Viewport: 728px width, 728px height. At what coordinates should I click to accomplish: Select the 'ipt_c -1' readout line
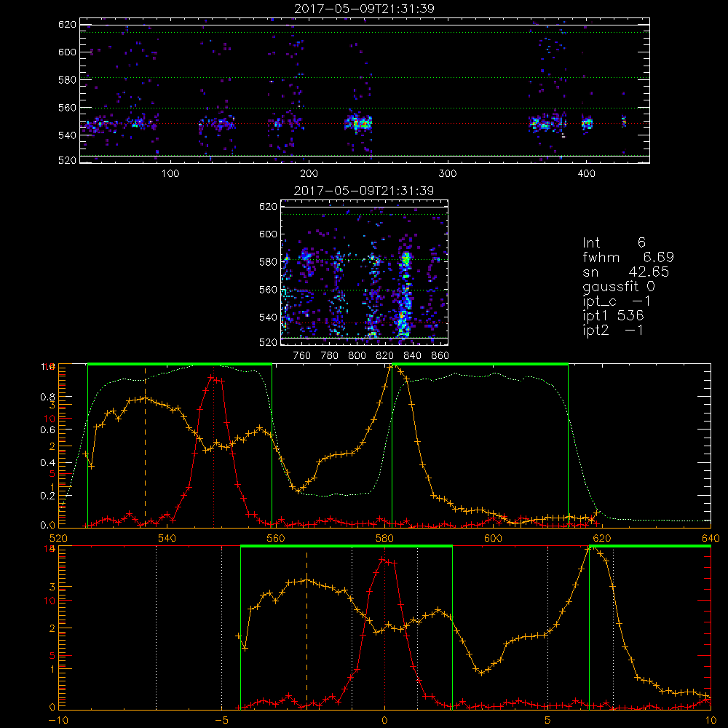pos(617,301)
